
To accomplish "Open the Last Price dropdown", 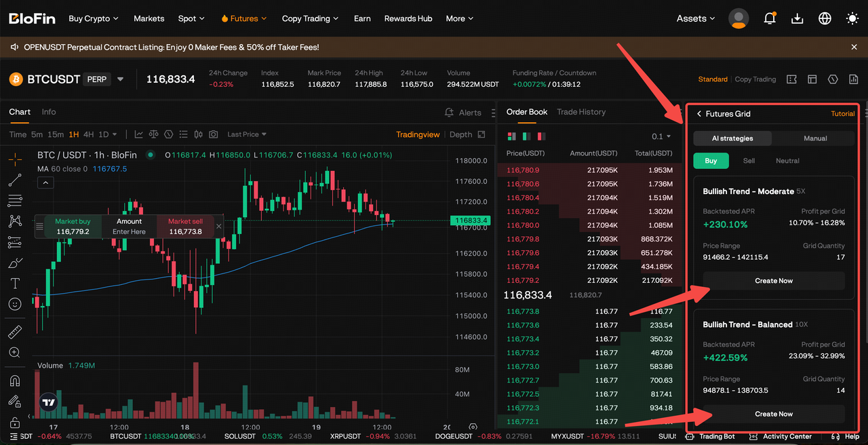I will click(x=247, y=134).
